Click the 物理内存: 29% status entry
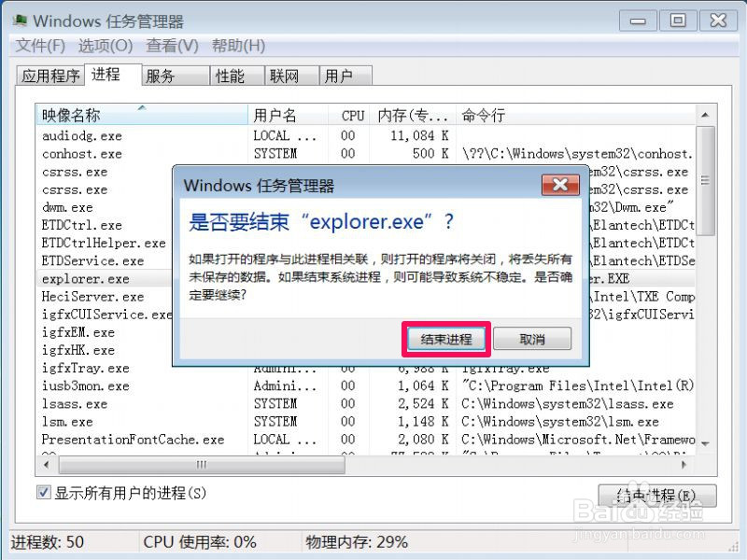Screen dimensions: 747x560 (357, 542)
